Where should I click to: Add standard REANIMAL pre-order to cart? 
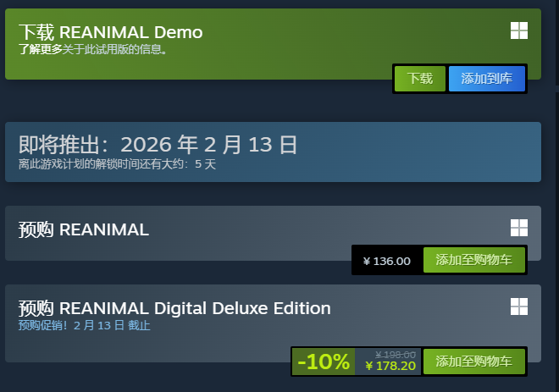473,261
